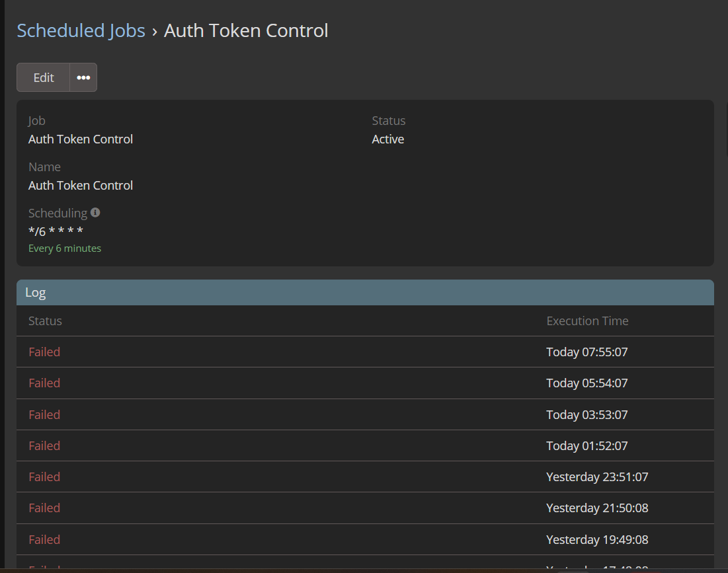
Task: Click the Job field value Auth Token Control
Action: click(x=81, y=139)
